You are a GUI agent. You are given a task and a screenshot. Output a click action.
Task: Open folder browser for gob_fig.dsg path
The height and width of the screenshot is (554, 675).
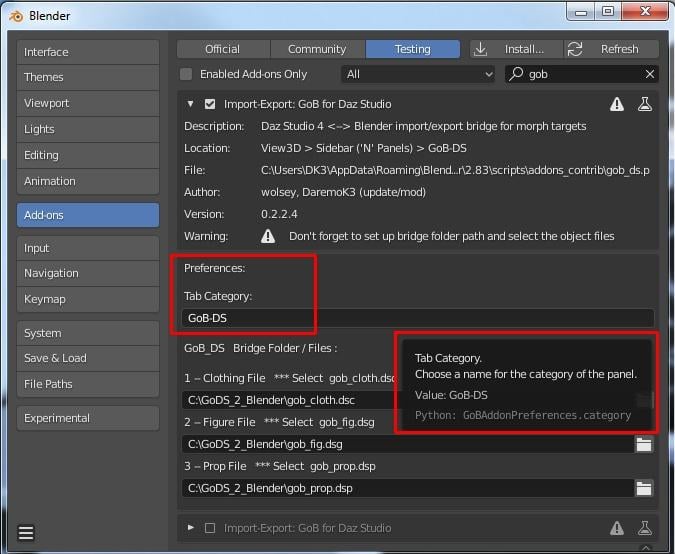pos(644,444)
